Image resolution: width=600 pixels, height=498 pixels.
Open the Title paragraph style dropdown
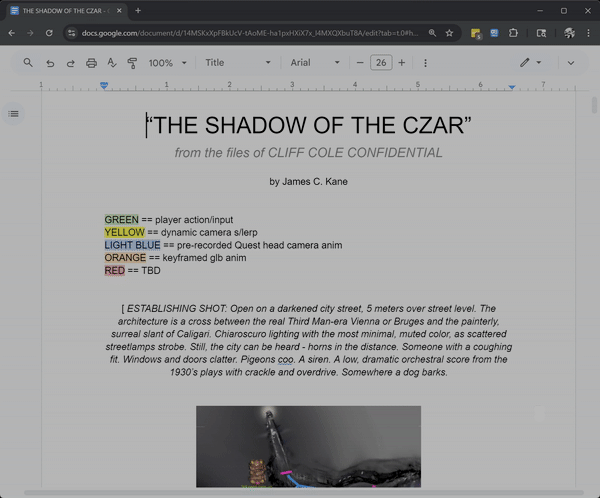[x=237, y=63]
